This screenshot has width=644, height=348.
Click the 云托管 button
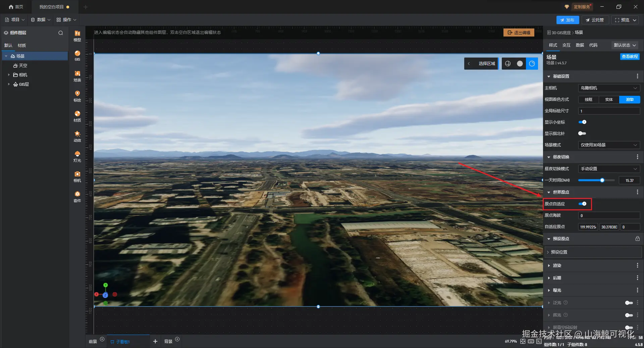click(x=595, y=20)
